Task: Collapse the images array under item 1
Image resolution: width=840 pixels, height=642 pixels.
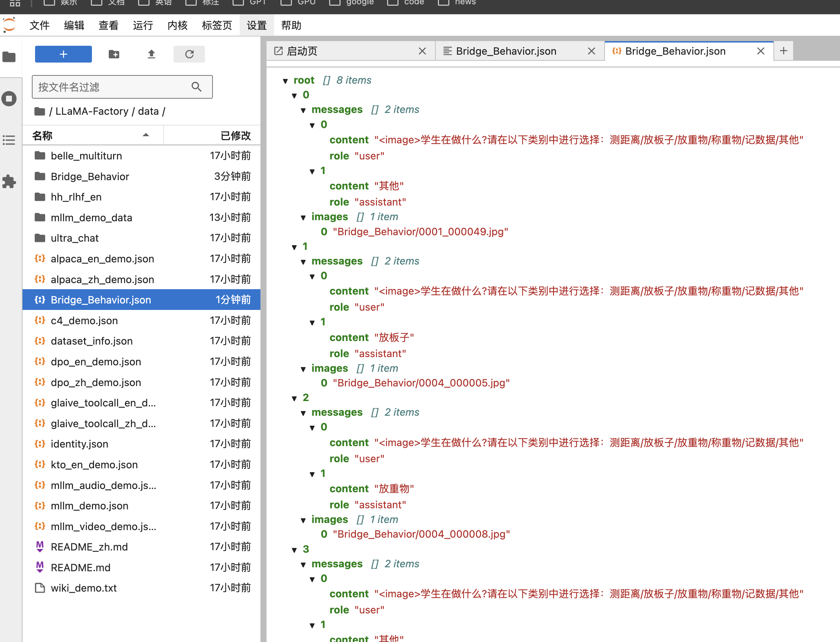Action: click(x=303, y=369)
